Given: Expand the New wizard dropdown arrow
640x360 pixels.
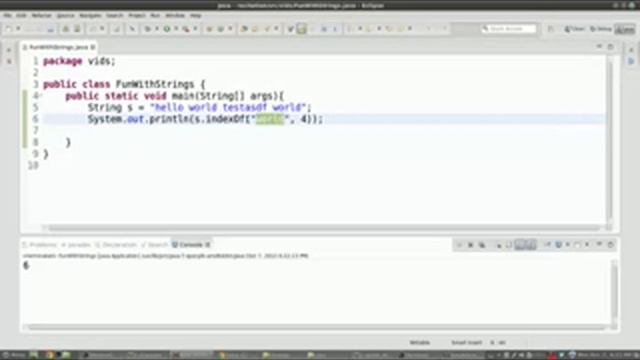Looking at the screenshot, I should [x=18, y=29].
